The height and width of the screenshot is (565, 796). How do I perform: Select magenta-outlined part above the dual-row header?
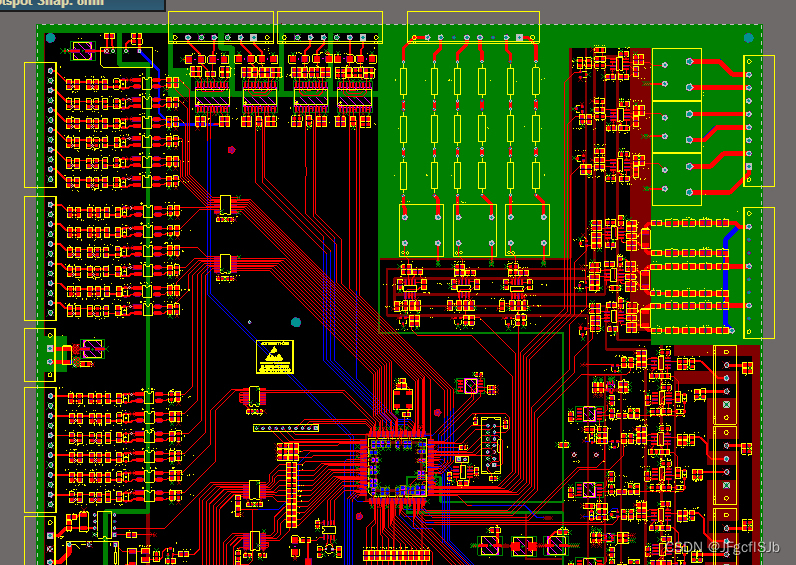471,386
